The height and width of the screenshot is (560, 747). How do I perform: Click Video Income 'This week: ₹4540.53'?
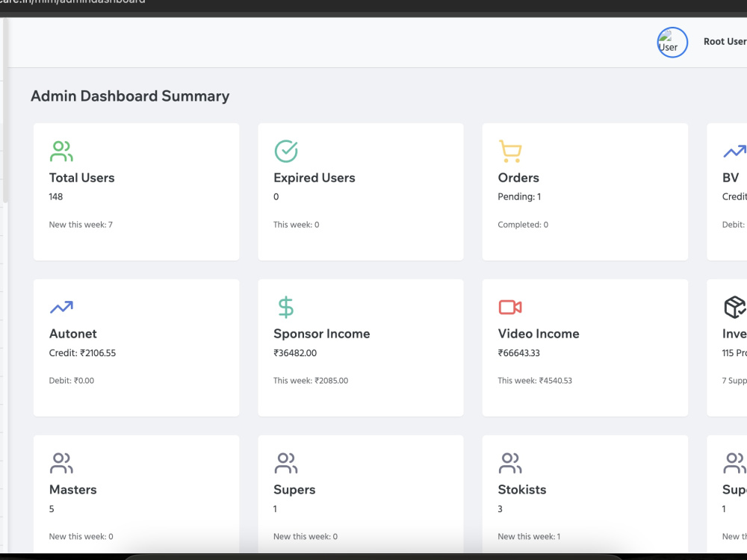tap(535, 381)
